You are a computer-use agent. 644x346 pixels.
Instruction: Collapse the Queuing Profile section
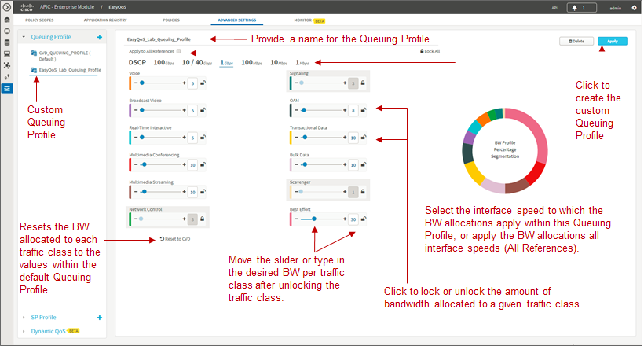pyautogui.click(x=24, y=37)
